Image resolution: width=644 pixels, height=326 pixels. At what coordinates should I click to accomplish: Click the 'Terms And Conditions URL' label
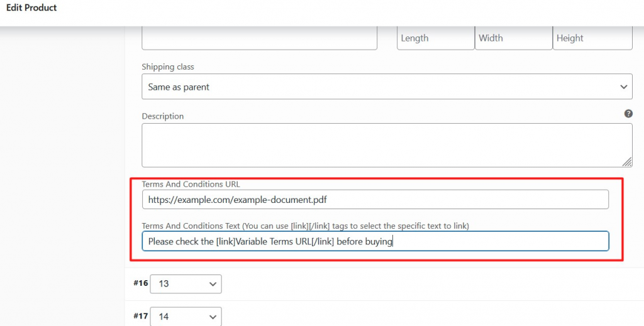(x=191, y=185)
